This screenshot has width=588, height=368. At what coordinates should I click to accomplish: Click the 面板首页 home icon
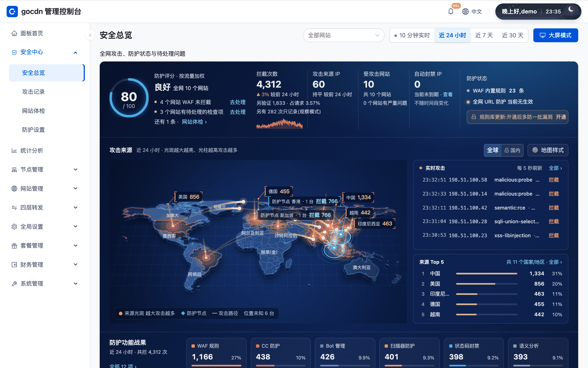pos(14,33)
